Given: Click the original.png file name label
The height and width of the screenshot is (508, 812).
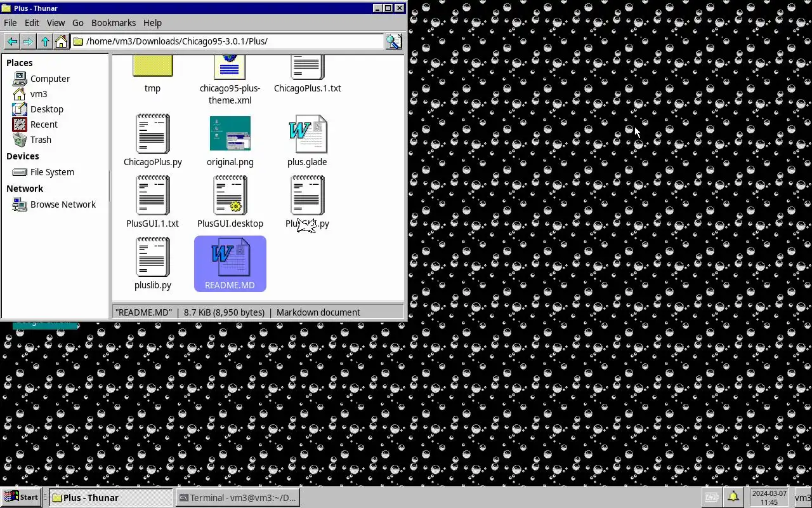Looking at the screenshot, I should (x=230, y=162).
